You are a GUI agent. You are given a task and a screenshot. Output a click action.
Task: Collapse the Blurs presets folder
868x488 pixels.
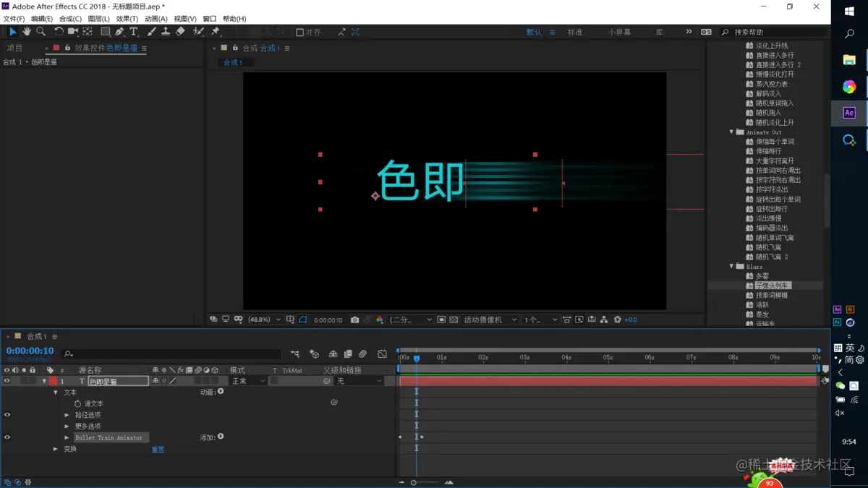click(731, 267)
